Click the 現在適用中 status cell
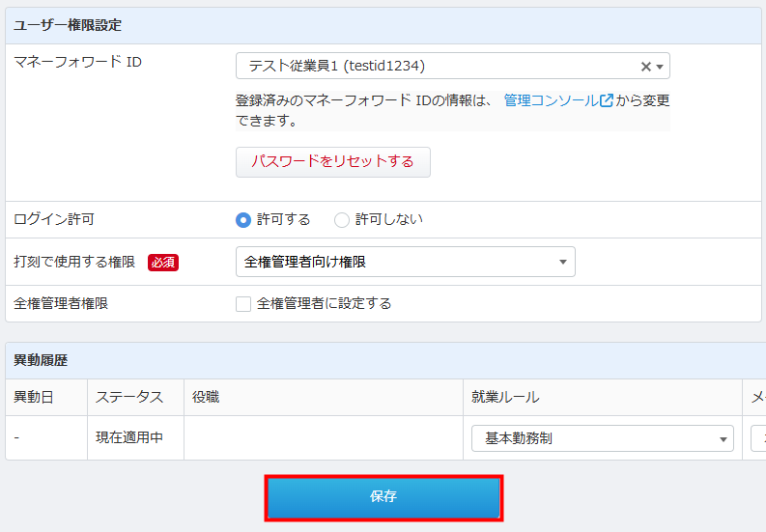 129,437
